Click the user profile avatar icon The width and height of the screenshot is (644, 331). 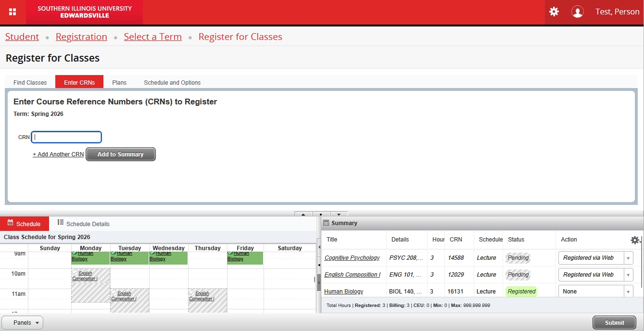pyautogui.click(x=577, y=12)
